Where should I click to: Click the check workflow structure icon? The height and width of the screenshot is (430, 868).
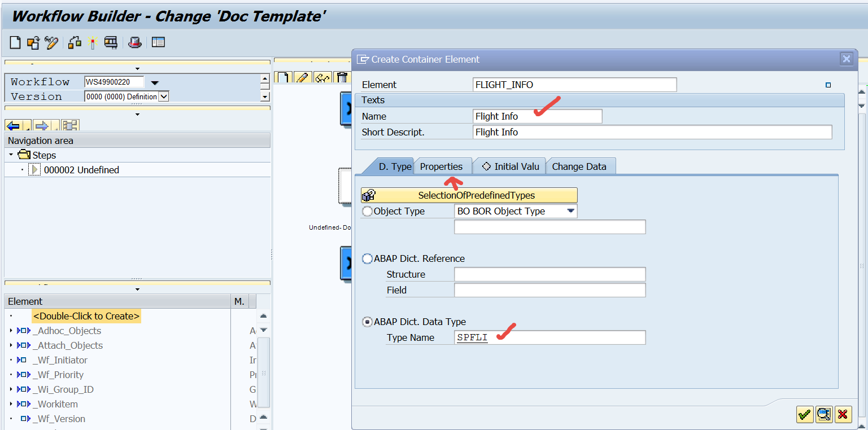point(75,42)
